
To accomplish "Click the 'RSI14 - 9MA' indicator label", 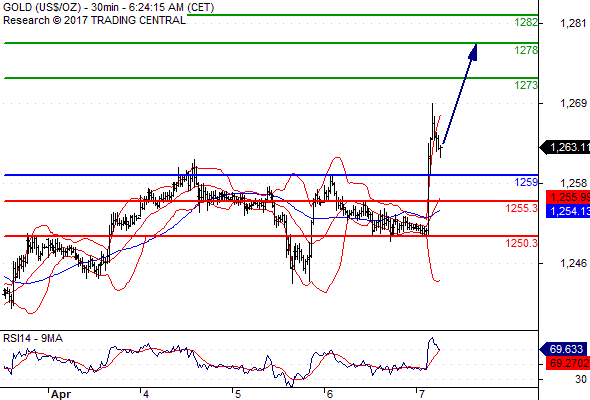I will 33,338.
